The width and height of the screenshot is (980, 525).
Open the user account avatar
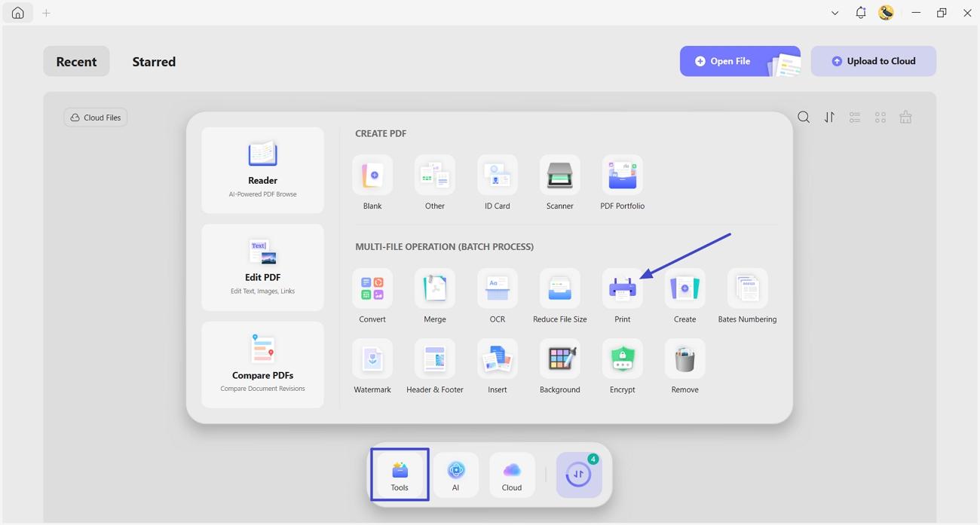pyautogui.click(x=887, y=13)
